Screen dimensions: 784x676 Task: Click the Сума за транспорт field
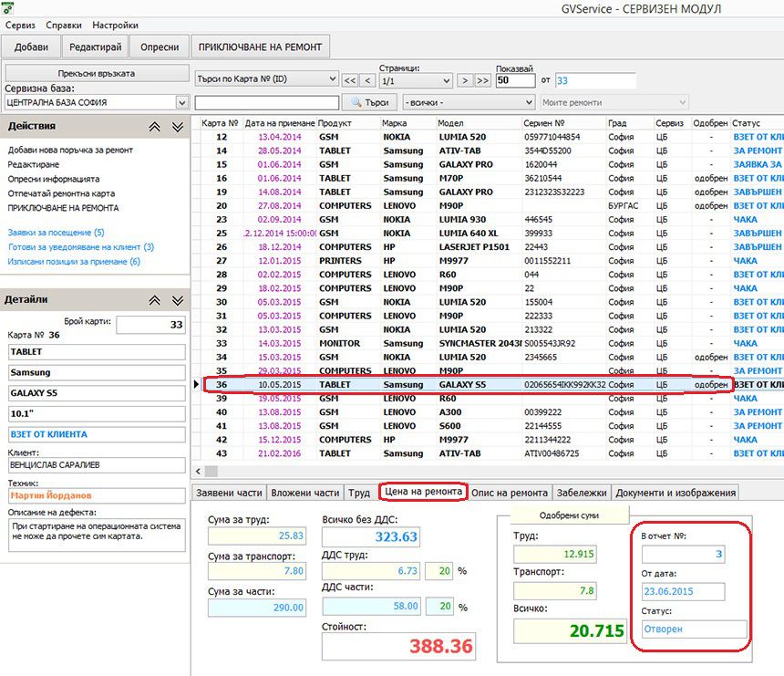point(256,571)
